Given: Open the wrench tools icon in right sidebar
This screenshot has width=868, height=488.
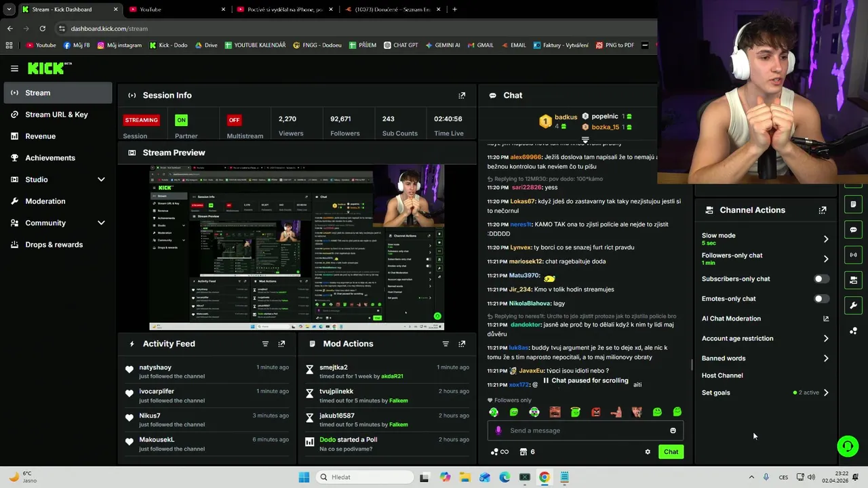Looking at the screenshot, I should click(853, 305).
